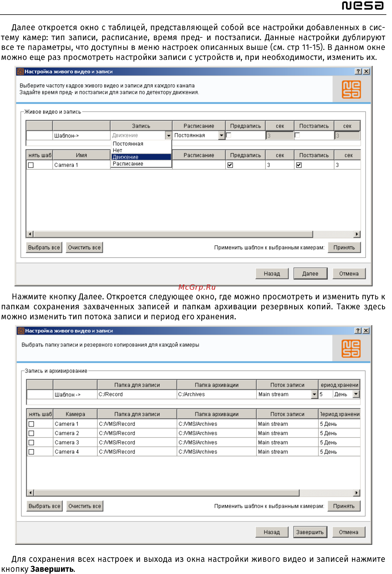Click the horizontal scrollbar thumb of the upper dialog's table
The image size is (392, 574).
pos(173,234)
